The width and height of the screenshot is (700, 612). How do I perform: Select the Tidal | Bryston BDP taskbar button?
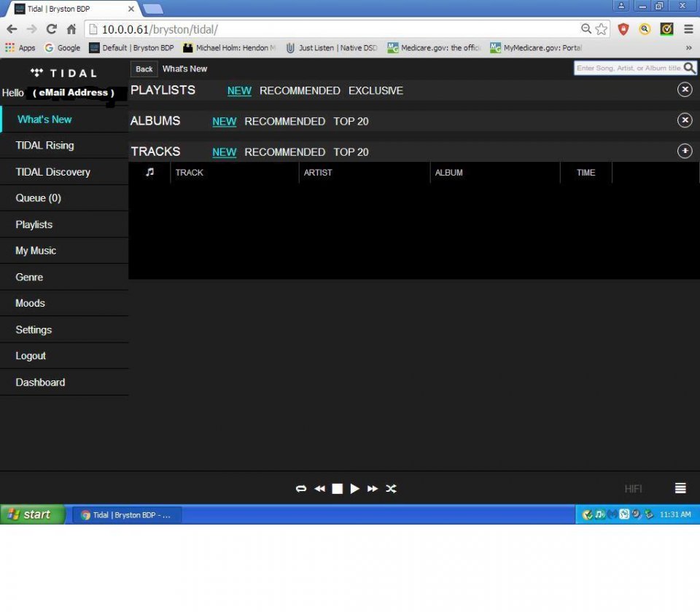(x=127, y=515)
